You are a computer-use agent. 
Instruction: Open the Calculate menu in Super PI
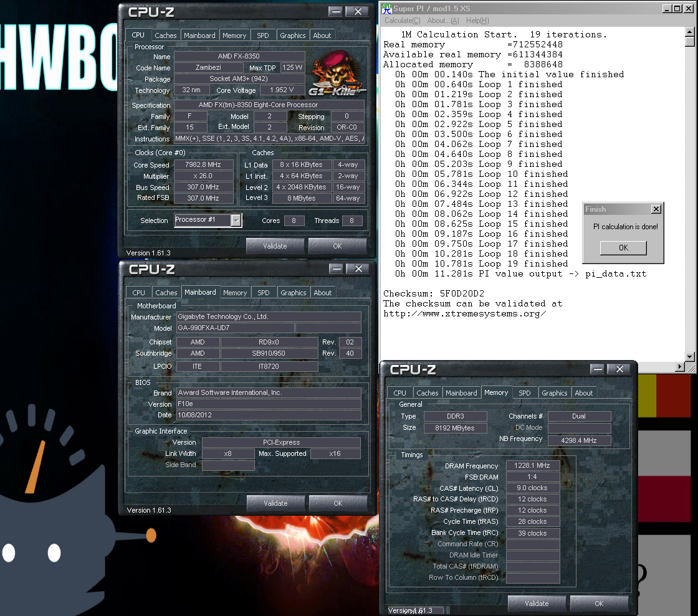click(x=402, y=21)
